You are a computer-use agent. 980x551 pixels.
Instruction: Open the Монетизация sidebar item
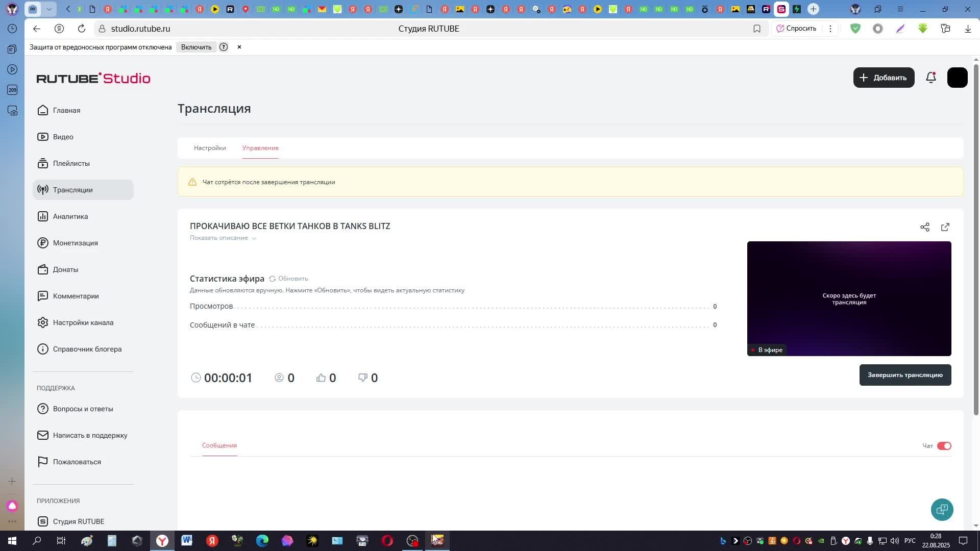(75, 243)
